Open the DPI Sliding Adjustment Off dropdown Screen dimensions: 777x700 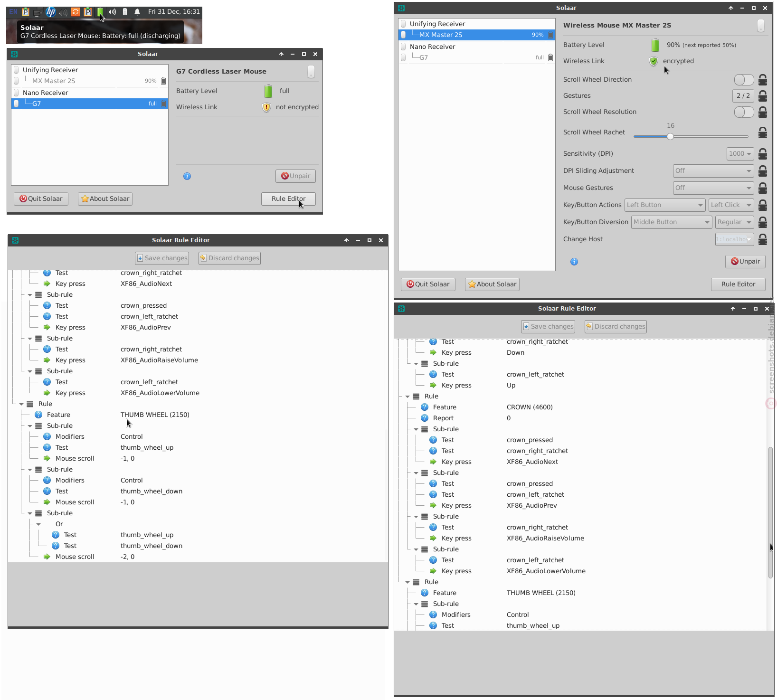point(713,170)
